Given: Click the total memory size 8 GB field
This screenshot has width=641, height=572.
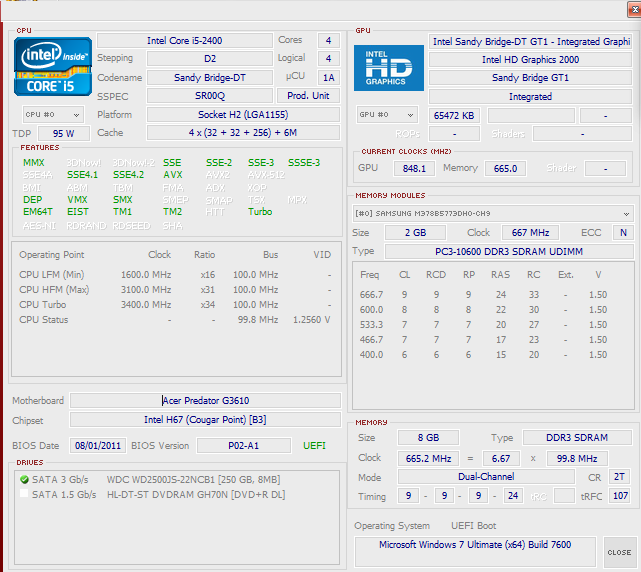Looking at the screenshot, I should tap(428, 437).
